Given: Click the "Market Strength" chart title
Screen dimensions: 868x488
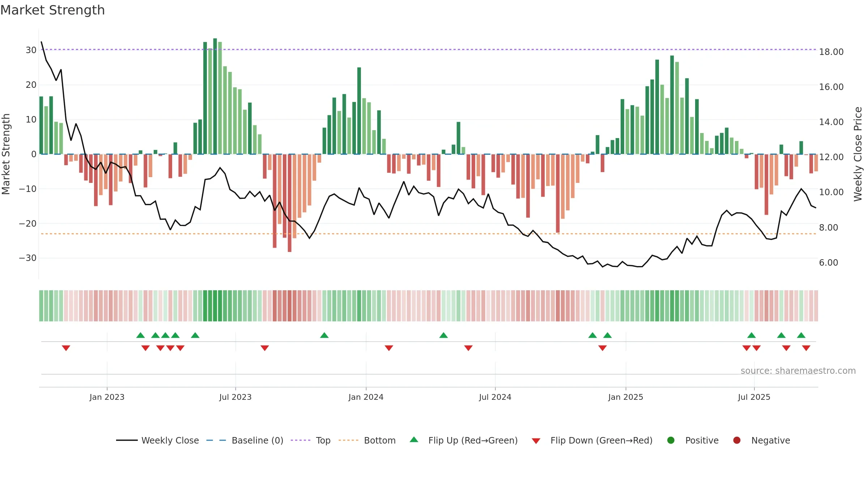Looking at the screenshot, I should pos(52,10).
